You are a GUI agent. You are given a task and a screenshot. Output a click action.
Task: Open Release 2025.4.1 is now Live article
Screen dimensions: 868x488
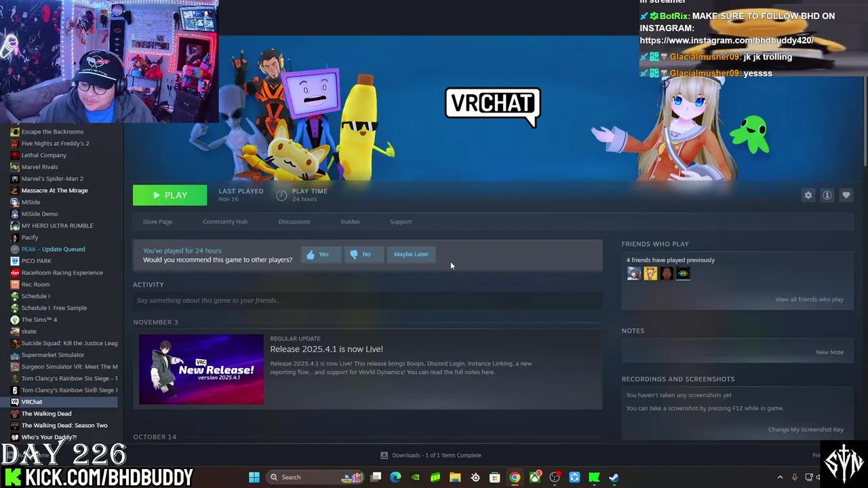[327, 349]
